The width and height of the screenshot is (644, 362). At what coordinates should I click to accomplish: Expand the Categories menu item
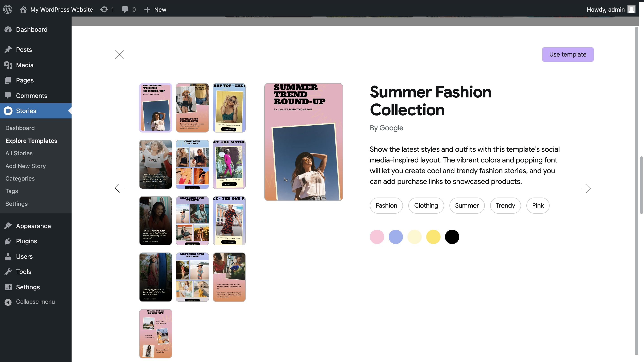point(20,179)
